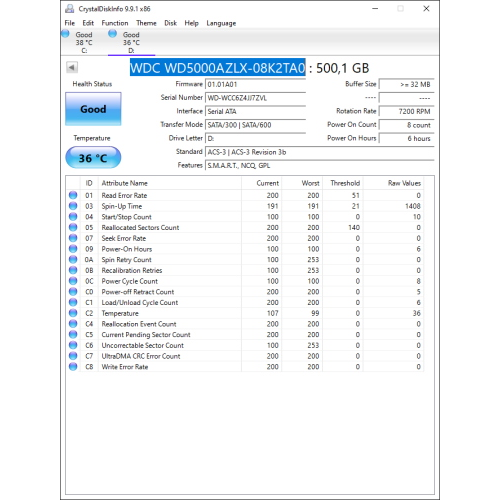500x500 pixels.
Task: Open the Language menu
Action: [221, 23]
